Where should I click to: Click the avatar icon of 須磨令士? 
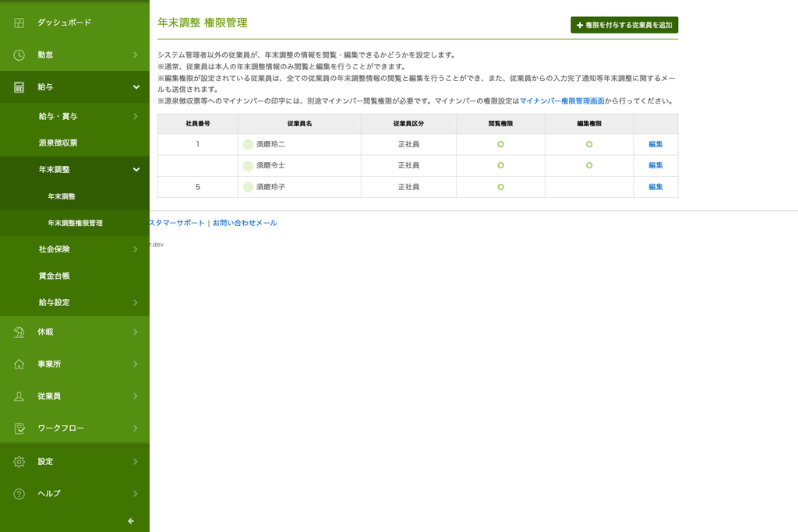point(248,166)
